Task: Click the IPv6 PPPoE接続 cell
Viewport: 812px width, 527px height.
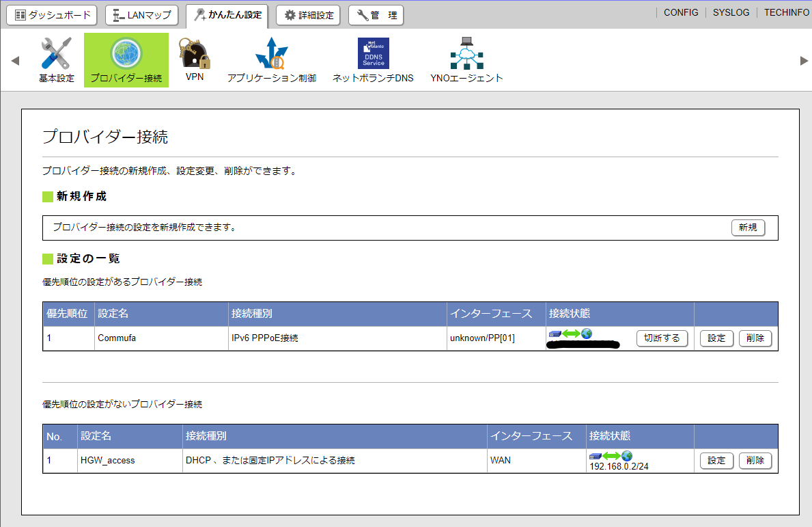Action: (337, 338)
